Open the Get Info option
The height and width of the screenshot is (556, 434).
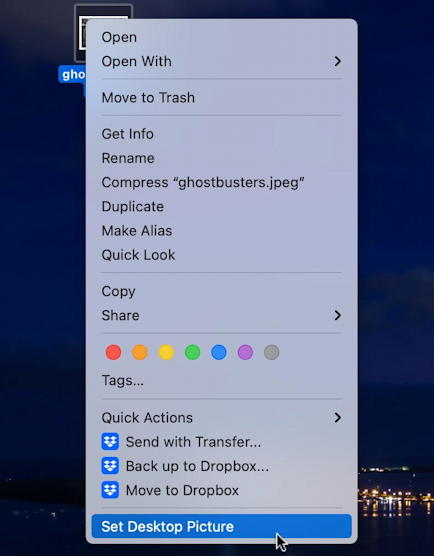click(222, 134)
